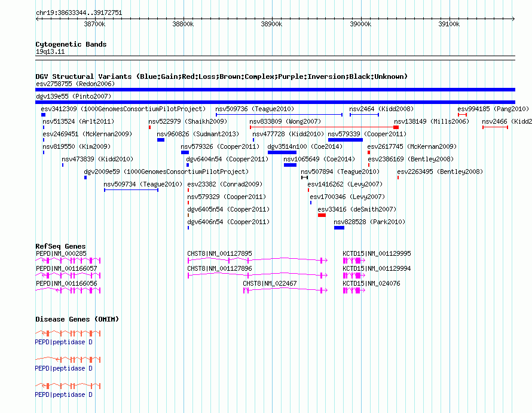
Task: Click nsv473839 (Kidd2010) label
Action: click(97, 159)
